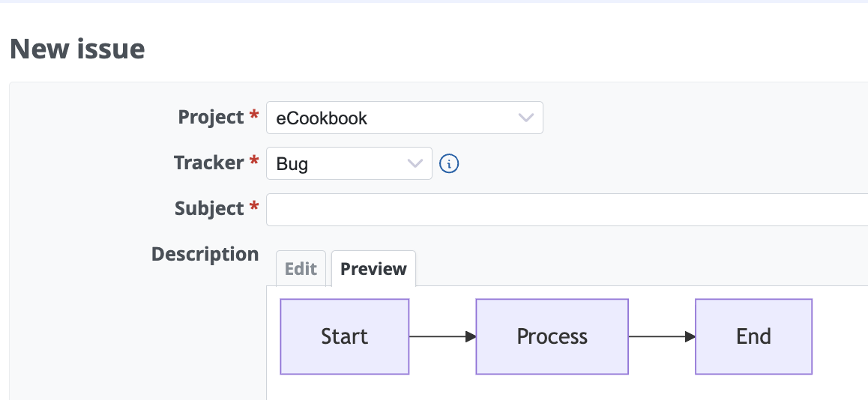Click the Tracker field label
The height and width of the screenshot is (400, 868).
coord(208,163)
